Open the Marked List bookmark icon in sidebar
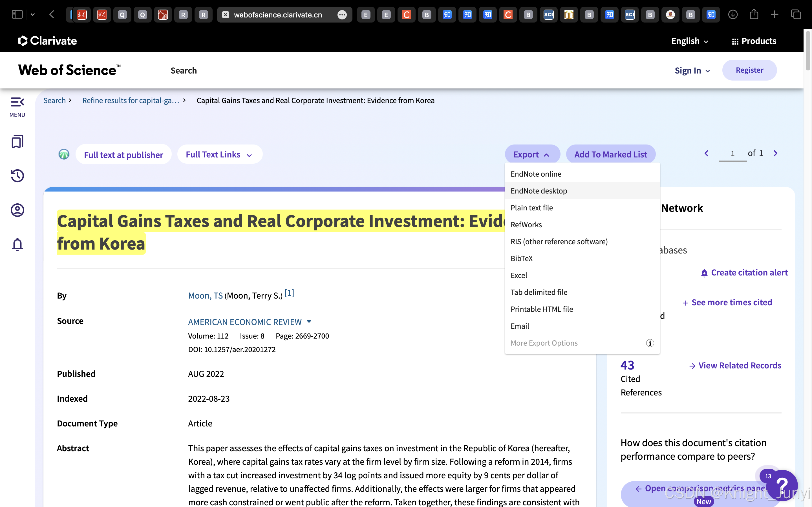The height and width of the screenshot is (507, 812). pos(17,141)
